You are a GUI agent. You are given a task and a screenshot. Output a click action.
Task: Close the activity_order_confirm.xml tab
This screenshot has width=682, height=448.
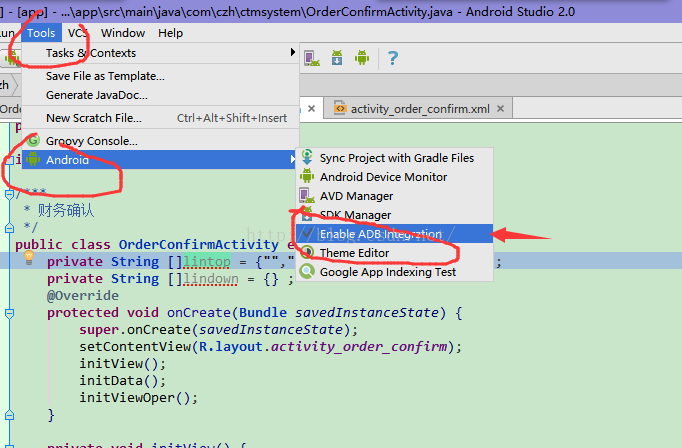tap(501, 108)
